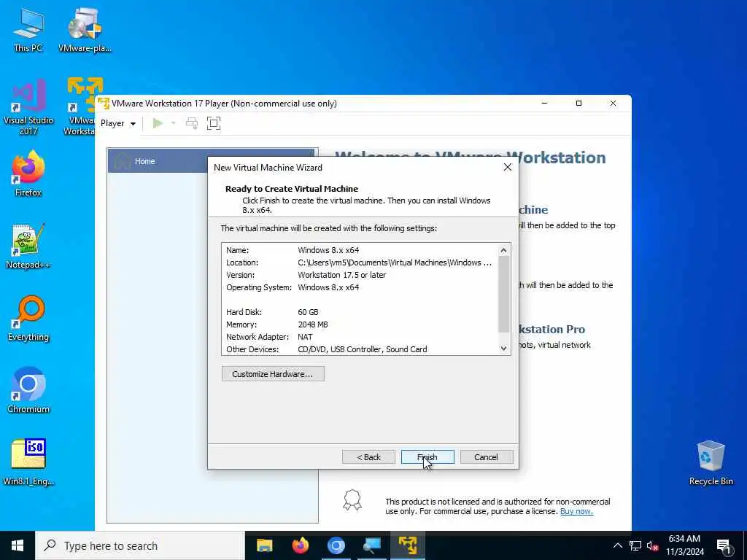The width and height of the screenshot is (747, 560).
Task: Maximize the VMware Workstation Player window
Action: click(578, 104)
